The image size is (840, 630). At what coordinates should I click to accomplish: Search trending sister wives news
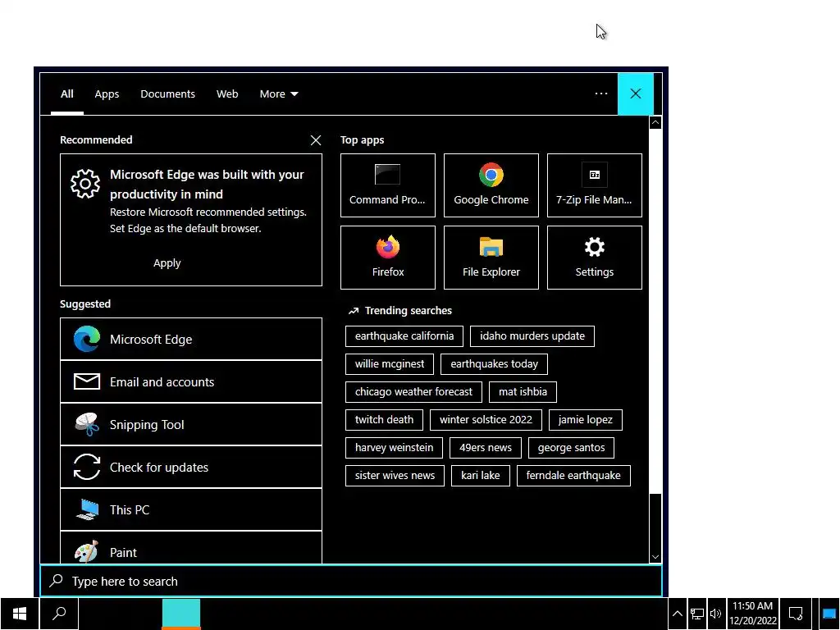(395, 475)
